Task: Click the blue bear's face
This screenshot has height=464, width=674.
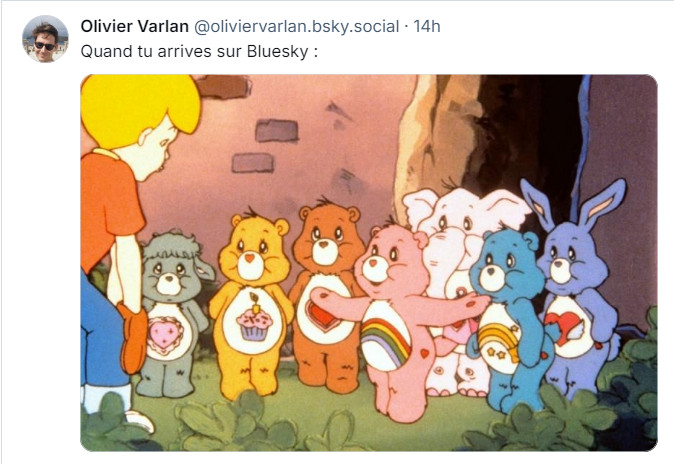Action: tap(503, 265)
